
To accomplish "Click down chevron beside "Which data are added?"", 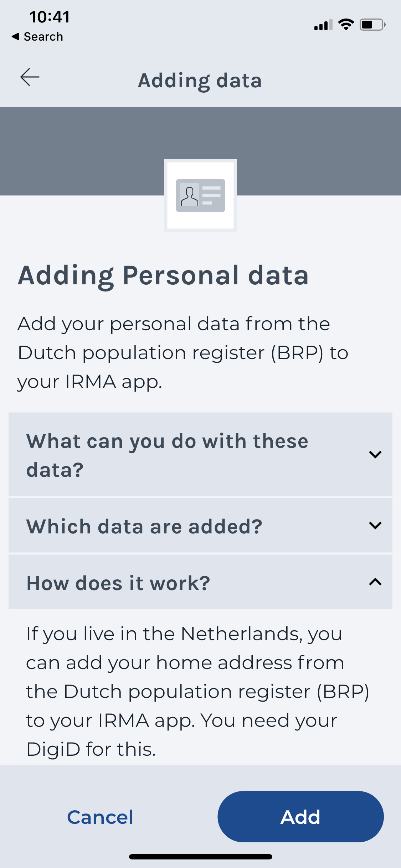I will click(375, 526).
